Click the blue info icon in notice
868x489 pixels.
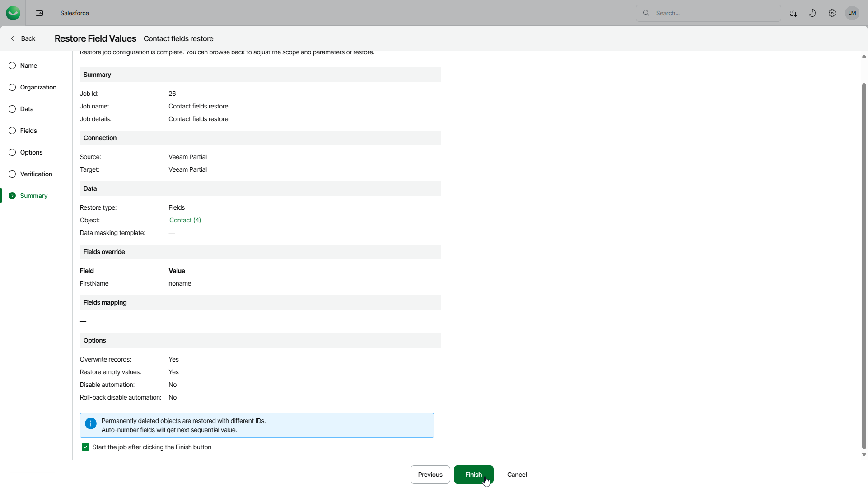[91, 423]
